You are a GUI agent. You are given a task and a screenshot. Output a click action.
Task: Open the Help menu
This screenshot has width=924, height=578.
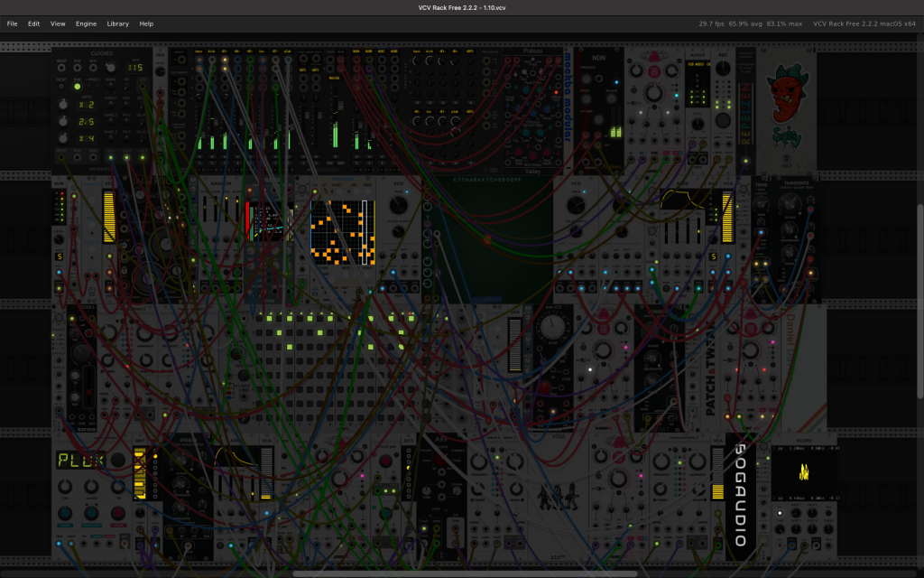click(146, 23)
